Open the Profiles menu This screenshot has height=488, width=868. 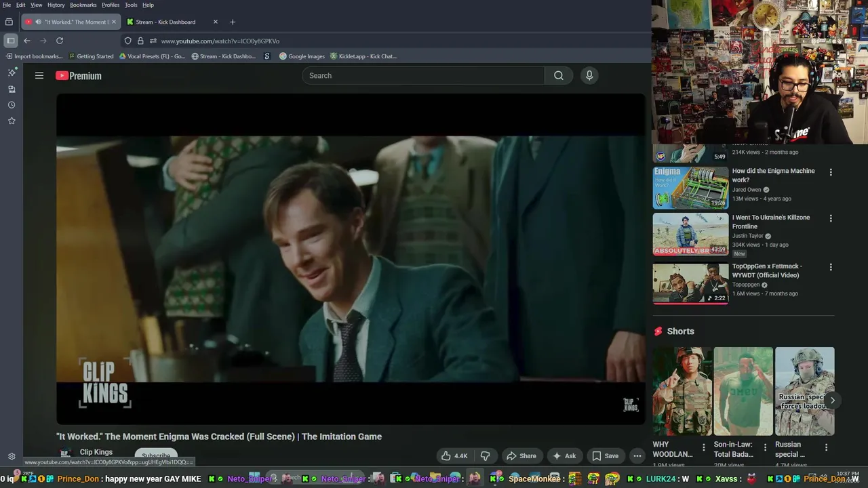click(111, 5)
